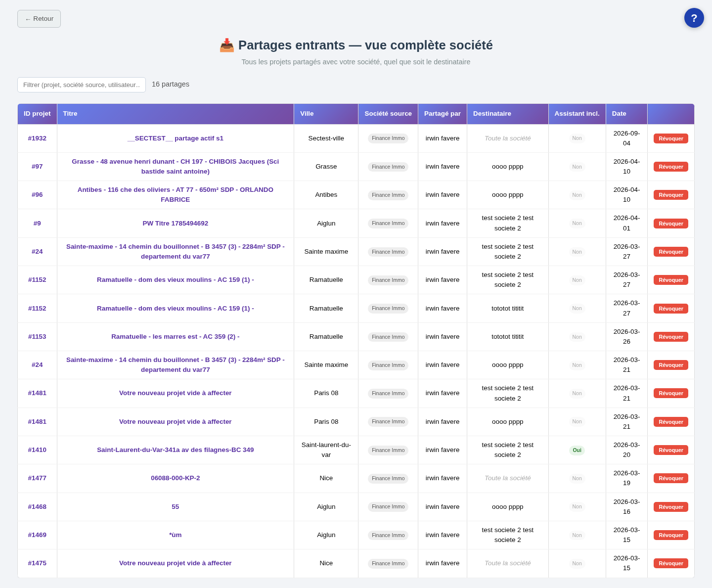Screen dimensions: 712x588
Task: Open the Grasse 48 avenue henri dunant project title
Action: 176,167
